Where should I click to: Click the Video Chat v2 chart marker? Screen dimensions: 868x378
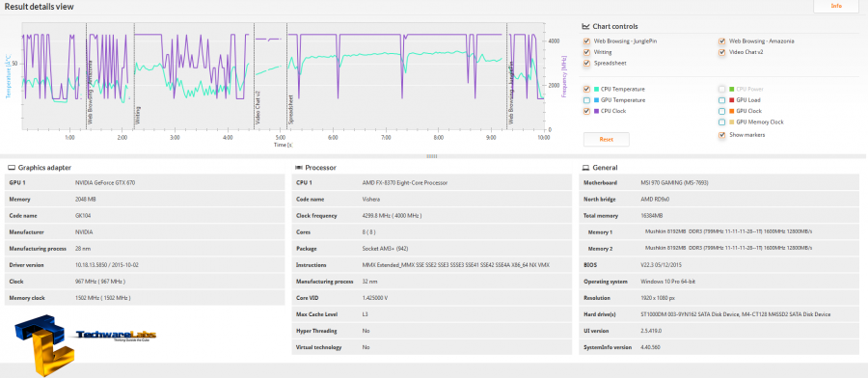point(258,107)
